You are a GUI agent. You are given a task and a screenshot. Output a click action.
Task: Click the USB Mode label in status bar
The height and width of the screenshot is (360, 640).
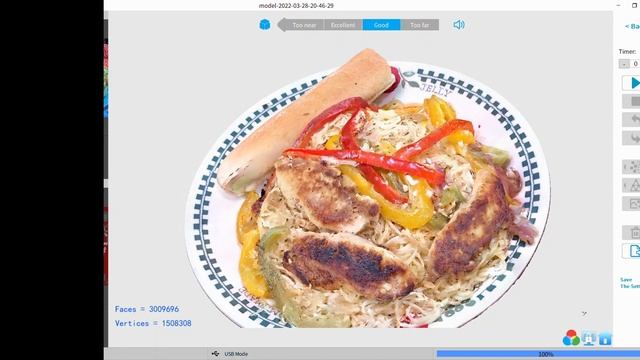coord(236,354)
